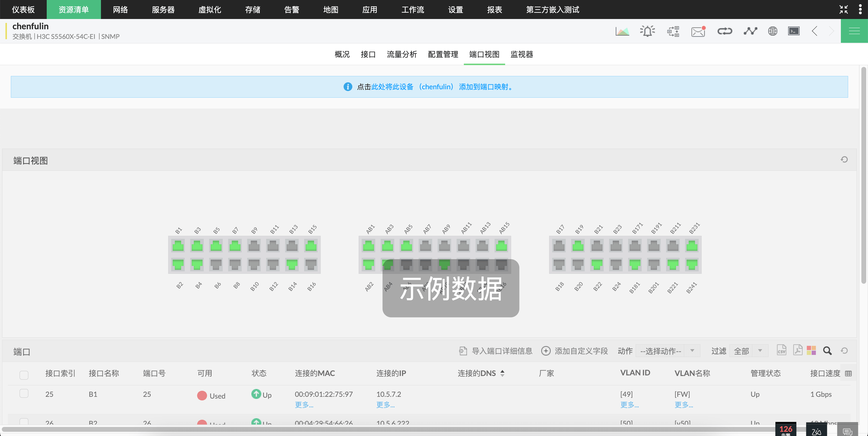This screenshot has height=436, width=868.
Task: Refresh the port view panel
Action: pos(844,160)
